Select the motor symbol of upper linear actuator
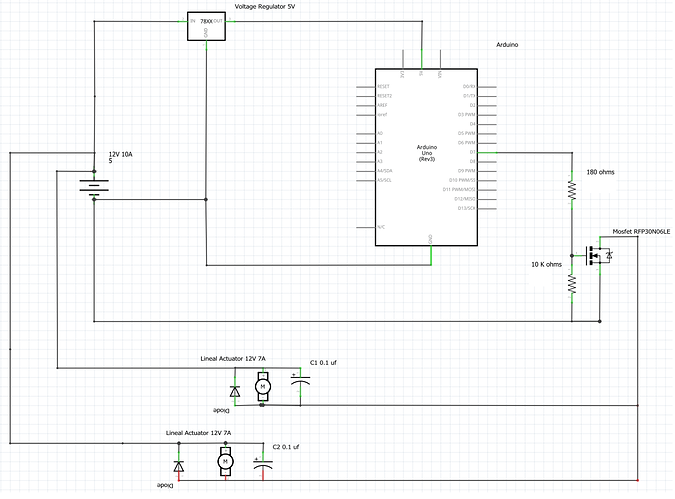Viewport: 675px width, 499px height. (263, 387)
